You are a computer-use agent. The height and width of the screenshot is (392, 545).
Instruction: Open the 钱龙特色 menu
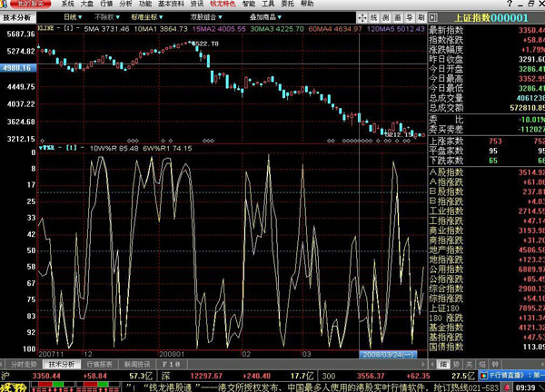click(223, 5)
